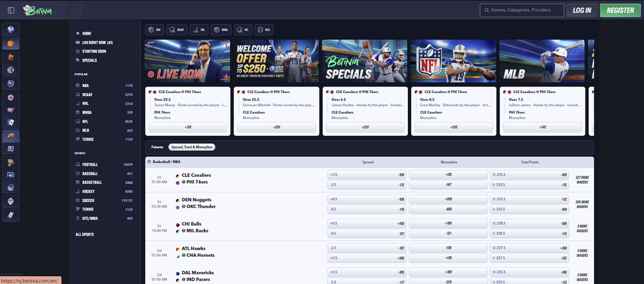The height and width of the screenshot is (284, 644).
Task: Pick OKC Thunder spread -8.5 at -115
Action: 367,209
